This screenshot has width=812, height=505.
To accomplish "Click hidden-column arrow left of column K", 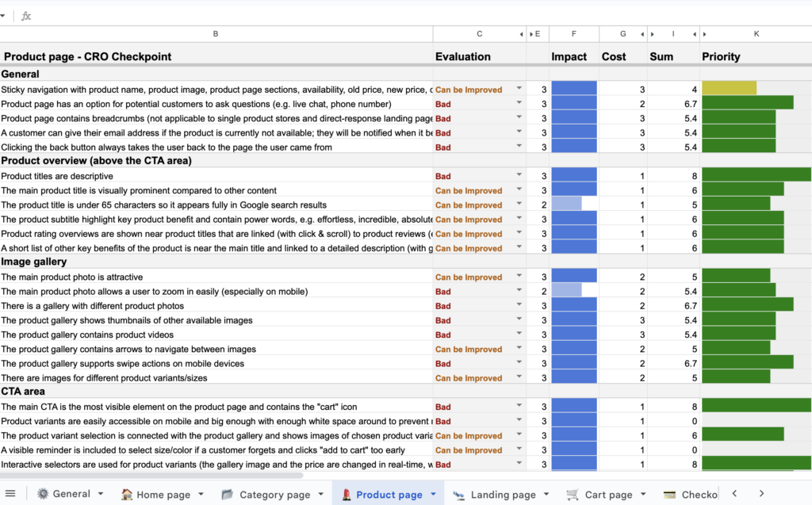I will (x=704, y=34).
